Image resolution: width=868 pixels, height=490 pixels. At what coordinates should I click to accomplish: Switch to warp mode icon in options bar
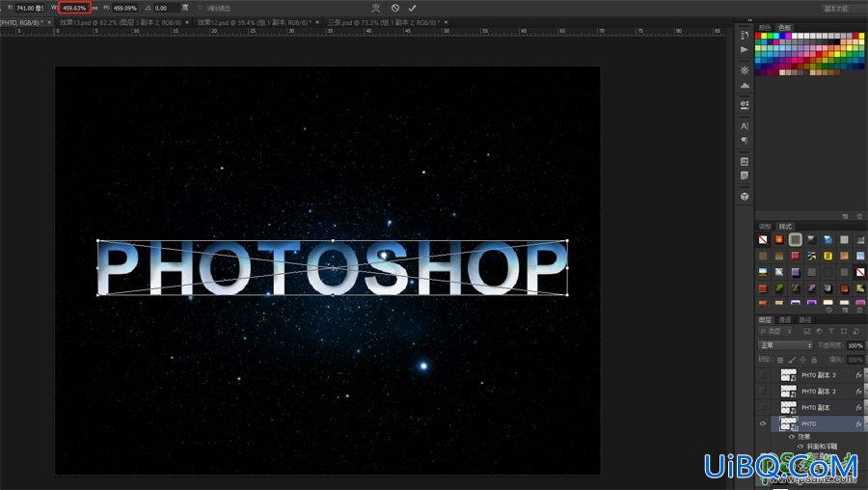376,8
